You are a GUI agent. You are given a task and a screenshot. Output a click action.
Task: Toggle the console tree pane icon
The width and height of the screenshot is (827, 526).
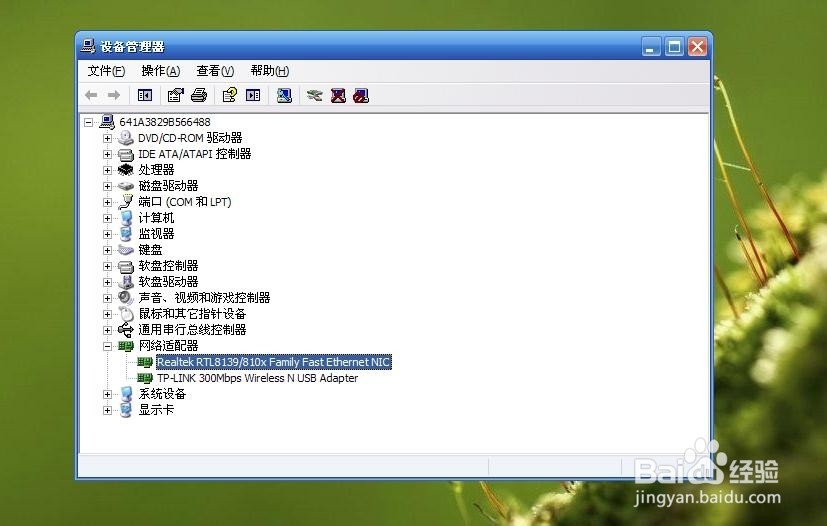click(x=145, y=95)
